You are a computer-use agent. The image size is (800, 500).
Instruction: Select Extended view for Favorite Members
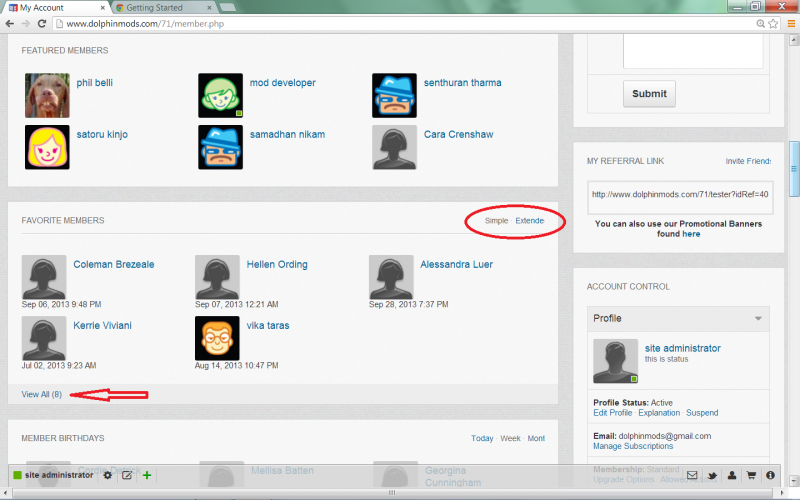530,220
